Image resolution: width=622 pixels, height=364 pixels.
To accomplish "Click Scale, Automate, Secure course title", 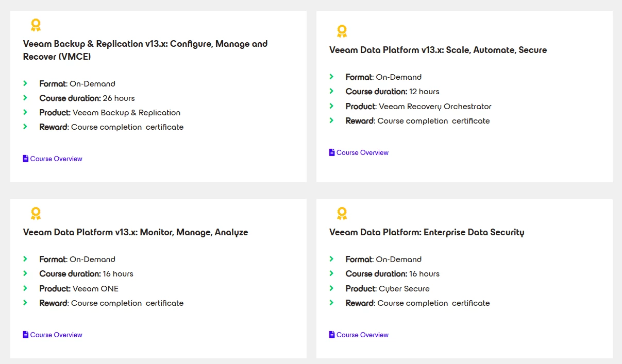I will (x=438, y=50).
